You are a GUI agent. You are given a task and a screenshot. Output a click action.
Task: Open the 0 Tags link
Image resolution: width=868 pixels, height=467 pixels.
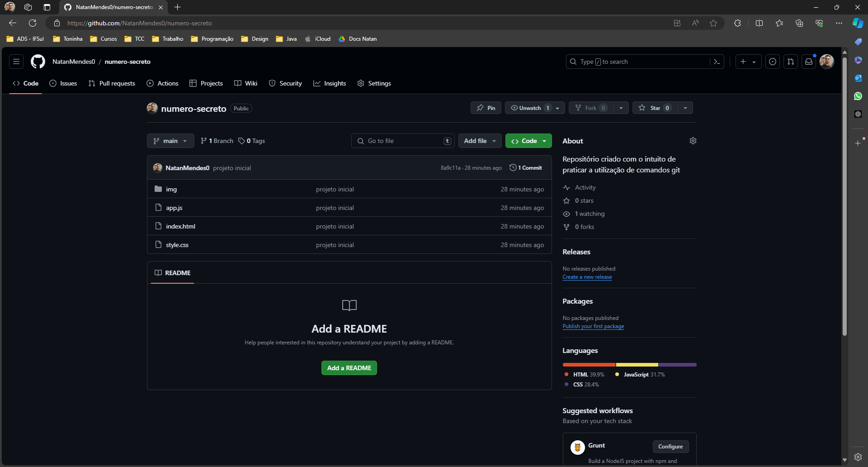click(x=252, y=141)
